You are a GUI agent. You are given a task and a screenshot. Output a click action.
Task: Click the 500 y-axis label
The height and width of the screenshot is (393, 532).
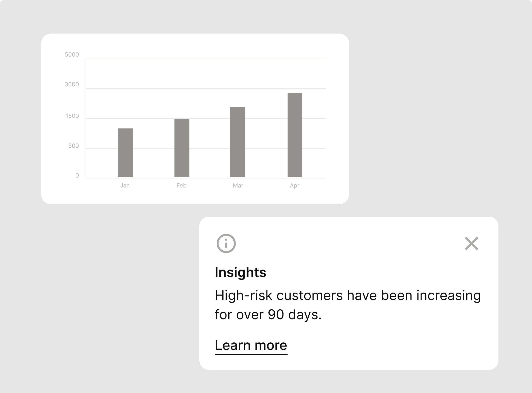[74, 146]
